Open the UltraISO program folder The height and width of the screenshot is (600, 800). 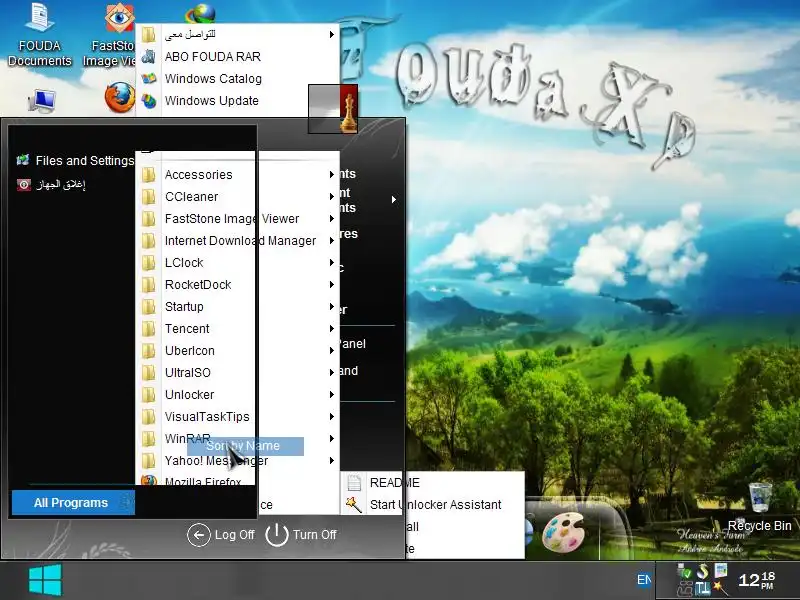click(238, 372)
